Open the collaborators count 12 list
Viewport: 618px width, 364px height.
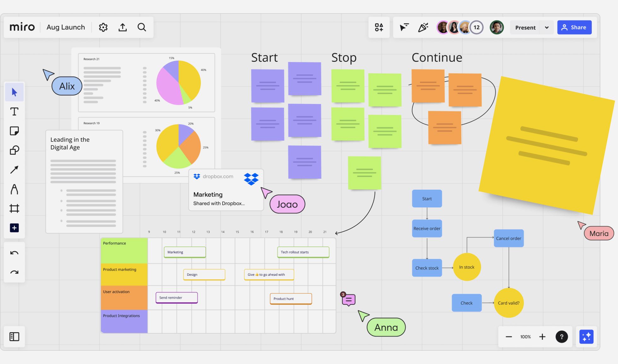click(476, 27)
